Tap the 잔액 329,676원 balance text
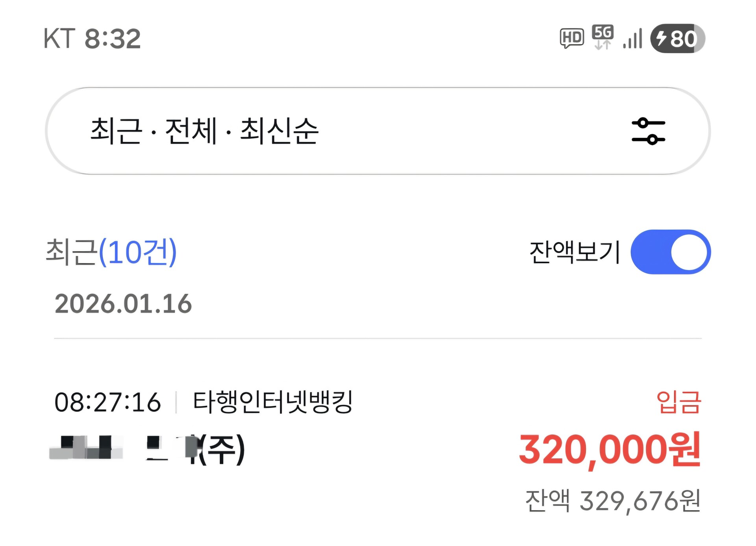Viewport: 756px width, 546px height. (x=613, y=501)
